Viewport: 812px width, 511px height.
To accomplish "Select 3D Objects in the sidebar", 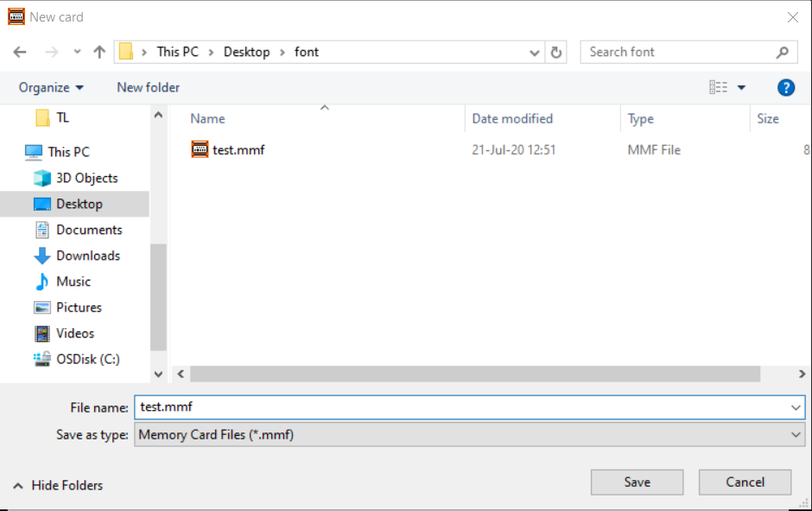I will click(86, 178).
